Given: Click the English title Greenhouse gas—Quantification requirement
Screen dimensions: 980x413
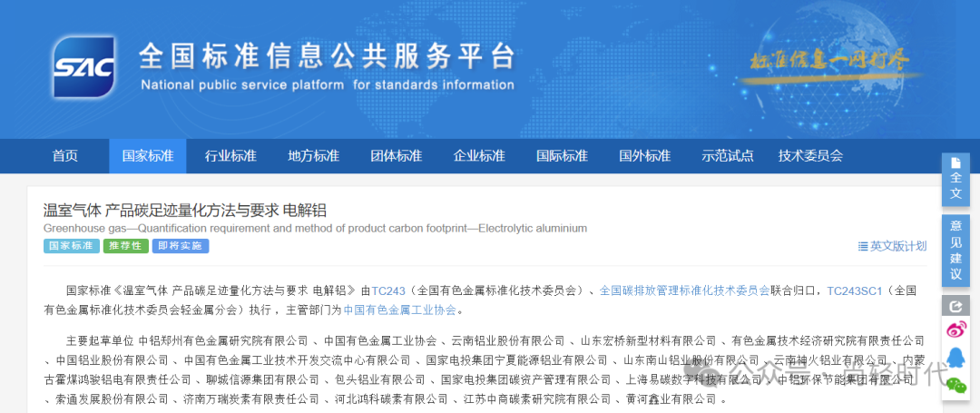Looking at the screenshot, I should click(x=317, y=228).
